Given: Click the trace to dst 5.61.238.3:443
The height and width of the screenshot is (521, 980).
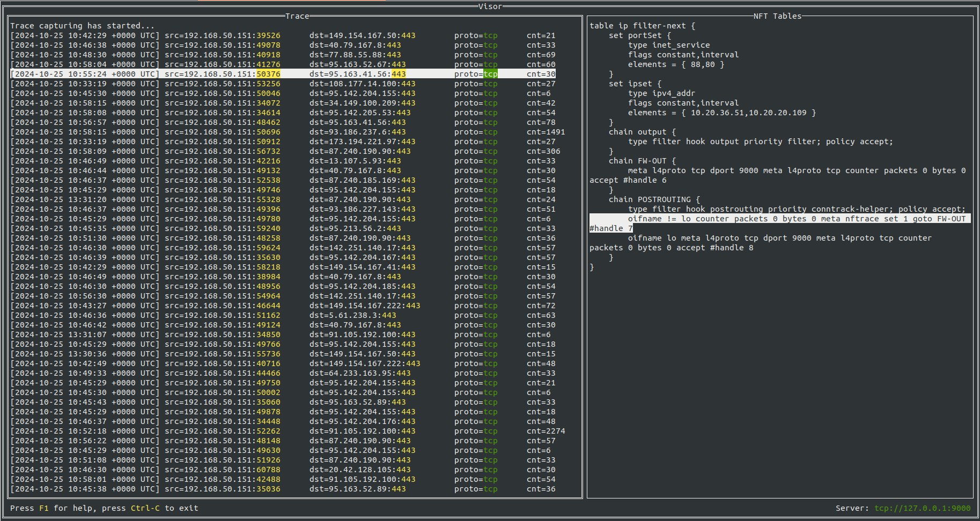Looking at the screenshot, I should 283,315.
